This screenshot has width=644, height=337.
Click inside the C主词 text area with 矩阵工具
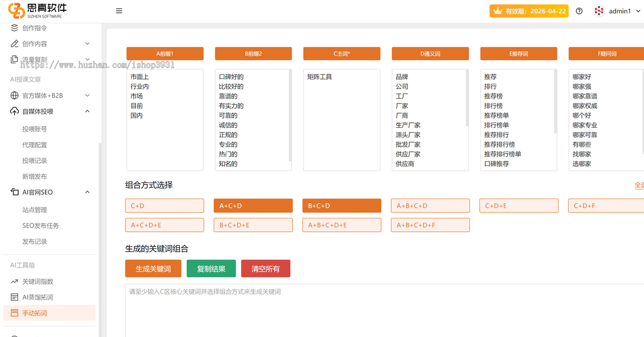[x=342, y=120]
